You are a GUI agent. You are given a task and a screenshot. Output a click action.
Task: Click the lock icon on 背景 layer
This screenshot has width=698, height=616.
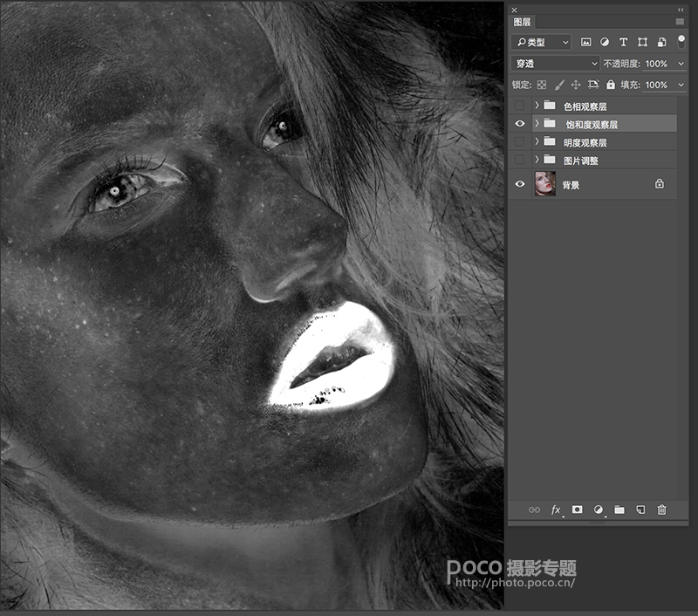[x=660, y=183]
